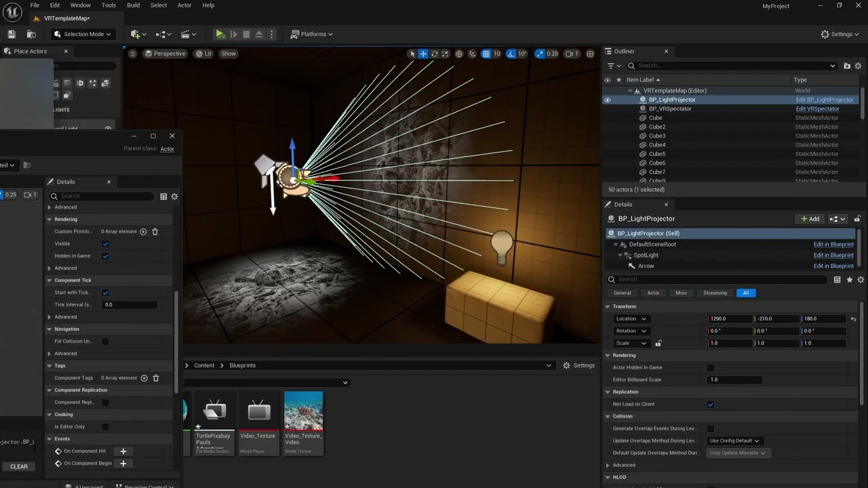Toggle visibility eye for BP_LightProjector
The width and height of the screenshot is (868, 488).
pos(608,100)
